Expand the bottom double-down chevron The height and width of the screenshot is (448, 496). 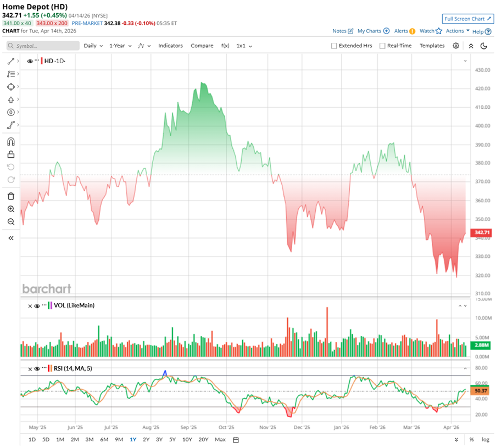456,439
